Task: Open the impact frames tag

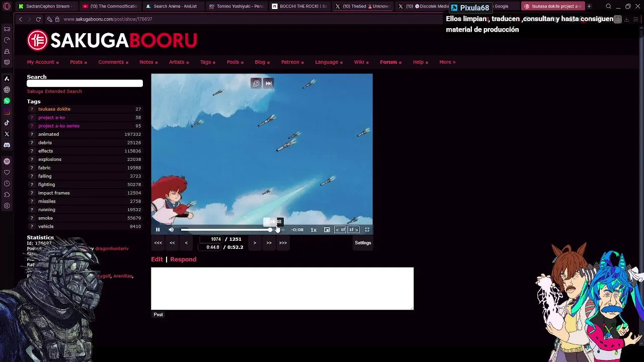Action: (x=54, y=193)
